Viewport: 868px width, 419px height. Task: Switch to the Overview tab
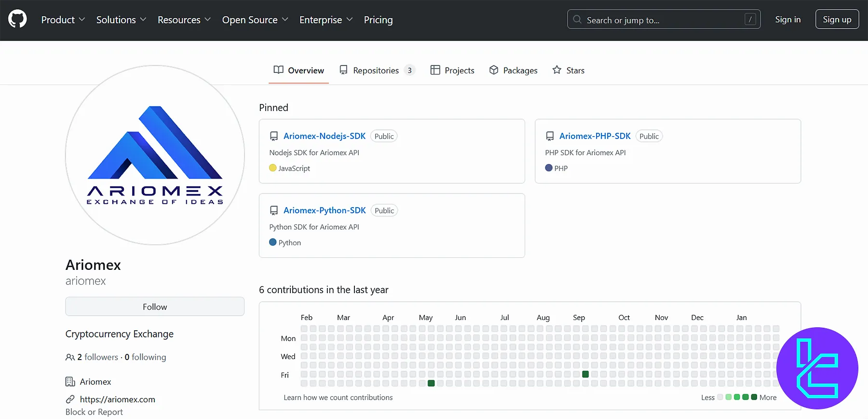[x=298, y=70]
